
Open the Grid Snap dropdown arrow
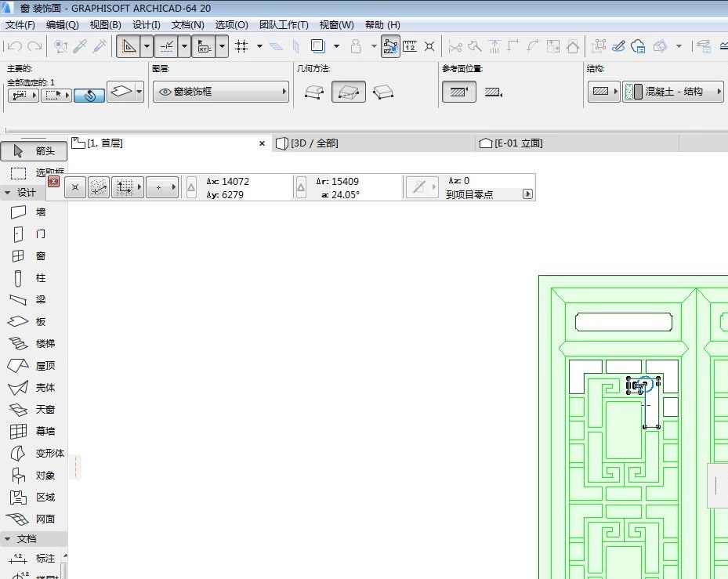click(259, 46)
